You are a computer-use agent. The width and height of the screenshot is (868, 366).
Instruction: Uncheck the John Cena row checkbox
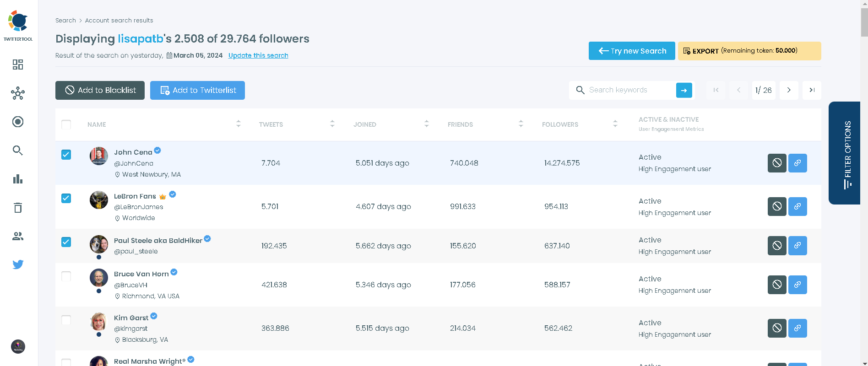pos(66,155)
